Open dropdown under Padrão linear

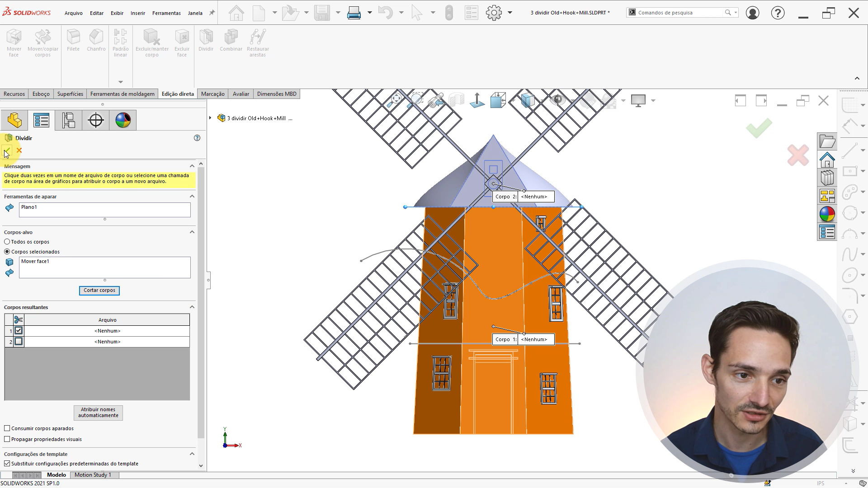[120, 82]
